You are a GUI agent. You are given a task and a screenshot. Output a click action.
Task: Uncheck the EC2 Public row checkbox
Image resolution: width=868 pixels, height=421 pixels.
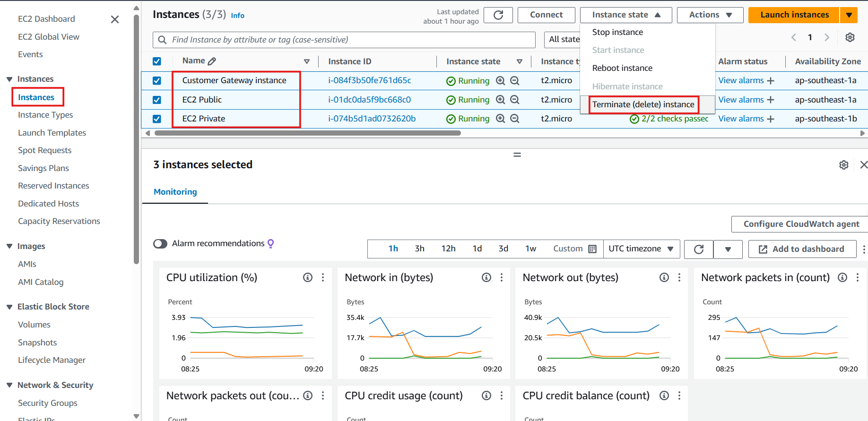pyautogui.click(x=157, y=100)
